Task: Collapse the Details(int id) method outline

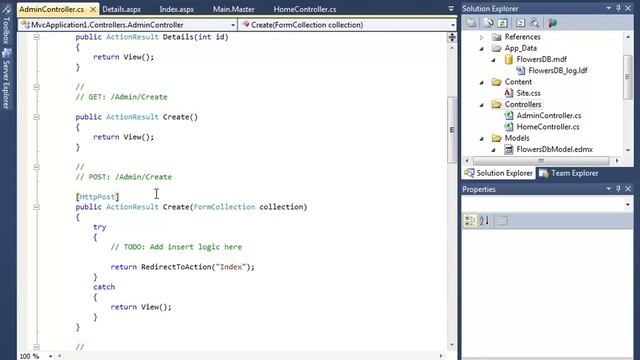Action: pos(36,37)
